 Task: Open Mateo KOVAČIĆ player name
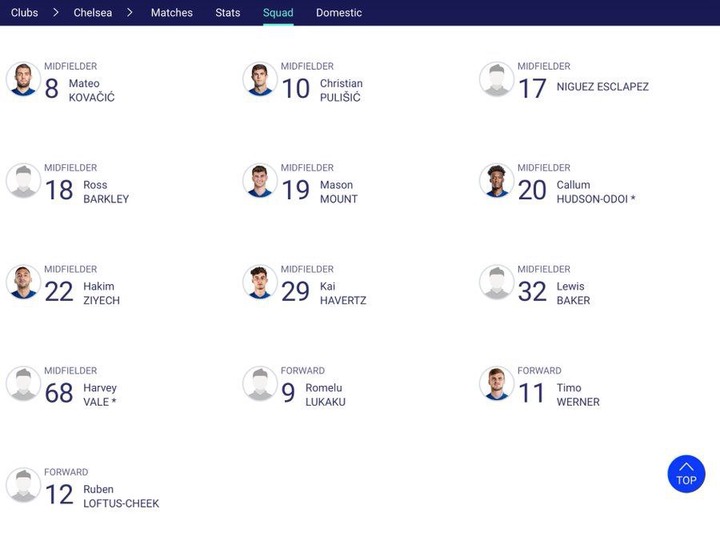[92, 90]
